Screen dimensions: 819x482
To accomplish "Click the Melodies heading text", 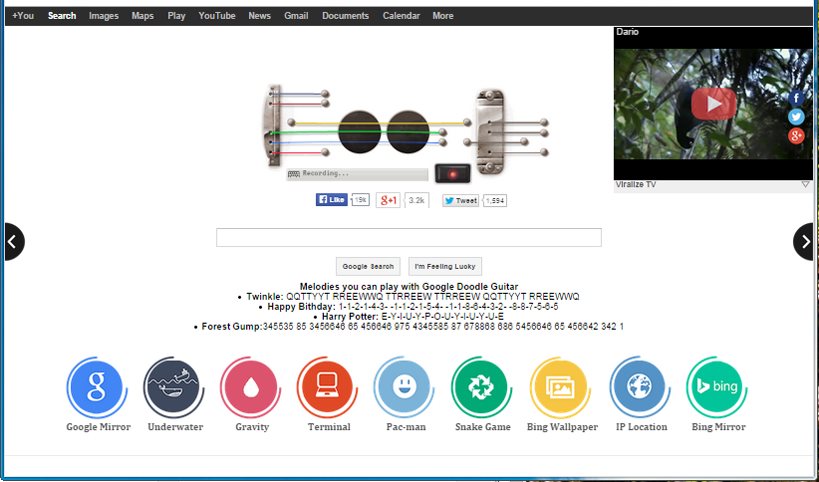I will coord(409,287).
